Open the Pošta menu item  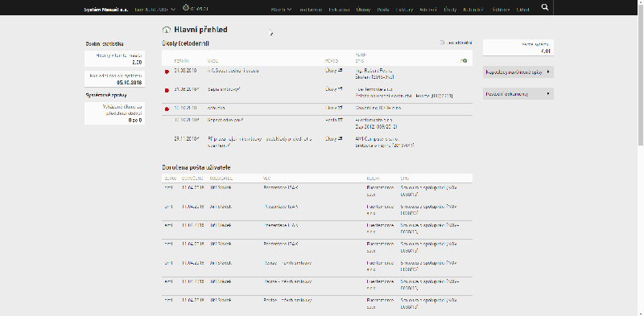click(x=383, y=9)
